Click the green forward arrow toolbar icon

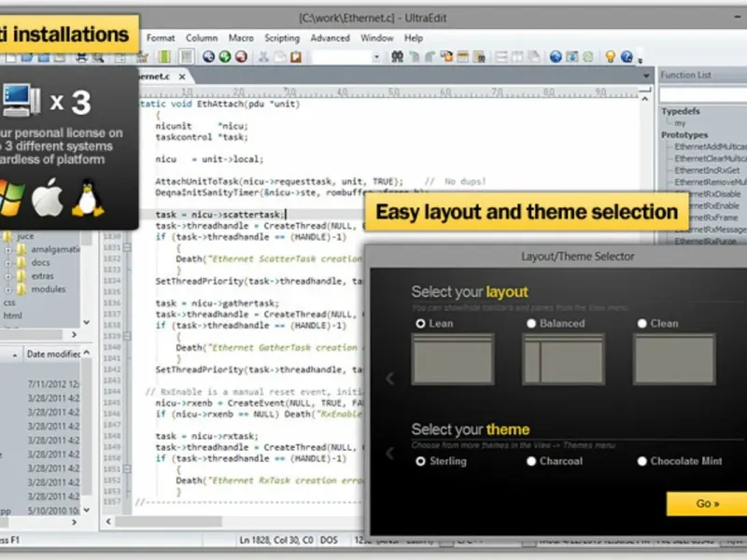(x=225, y=57)
